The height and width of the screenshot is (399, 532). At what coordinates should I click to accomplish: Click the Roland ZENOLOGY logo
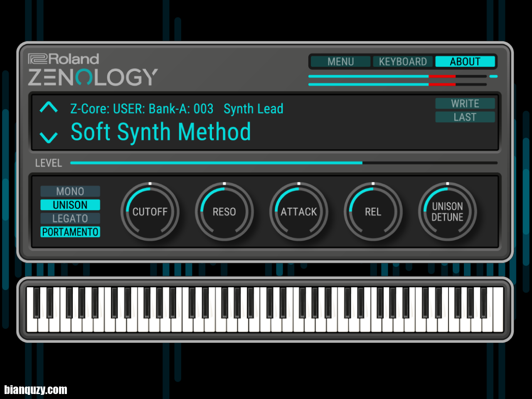tap(93, 69)
